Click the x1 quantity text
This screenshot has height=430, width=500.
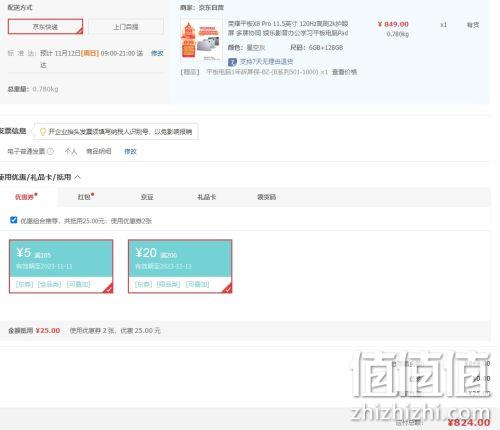443,25
